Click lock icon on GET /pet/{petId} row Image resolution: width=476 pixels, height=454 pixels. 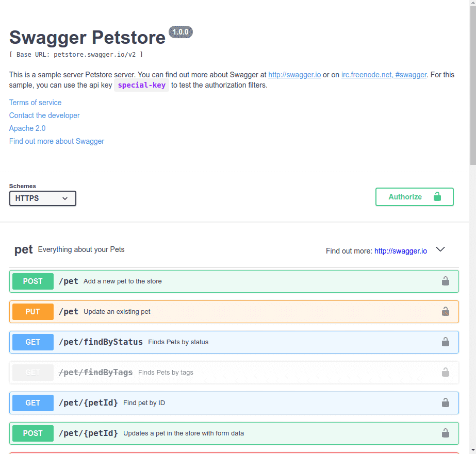coord(445,403)
